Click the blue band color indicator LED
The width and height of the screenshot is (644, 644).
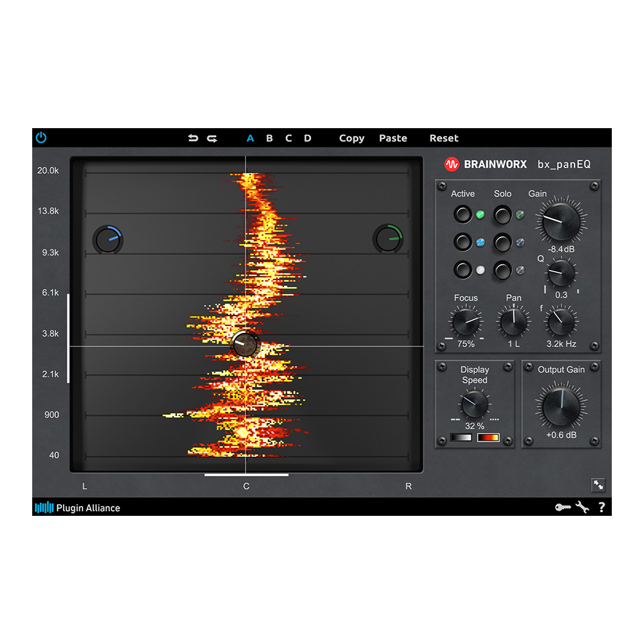(480, 242)
